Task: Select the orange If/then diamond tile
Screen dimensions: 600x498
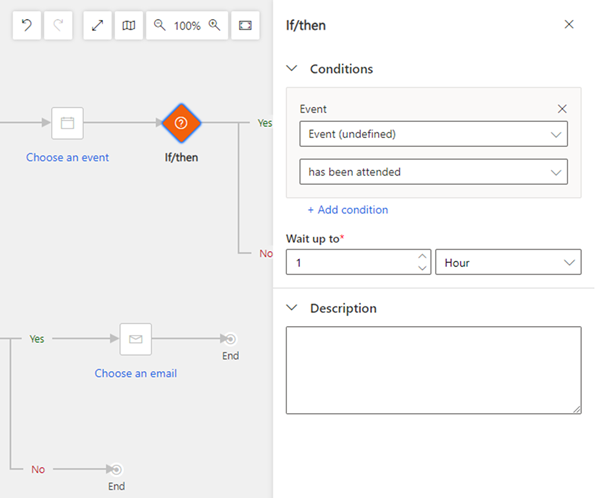Action: (181, 123)
